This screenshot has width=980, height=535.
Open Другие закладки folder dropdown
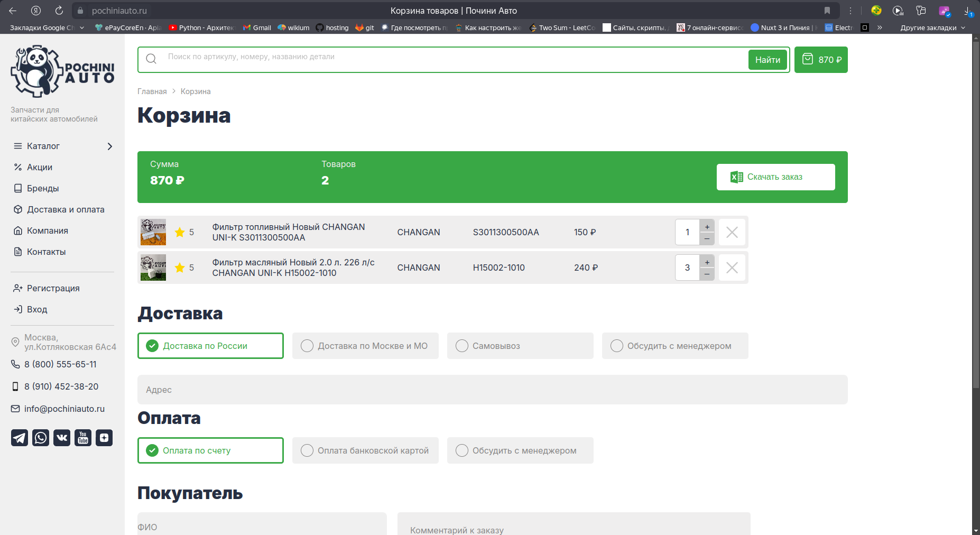coord(933,27)
